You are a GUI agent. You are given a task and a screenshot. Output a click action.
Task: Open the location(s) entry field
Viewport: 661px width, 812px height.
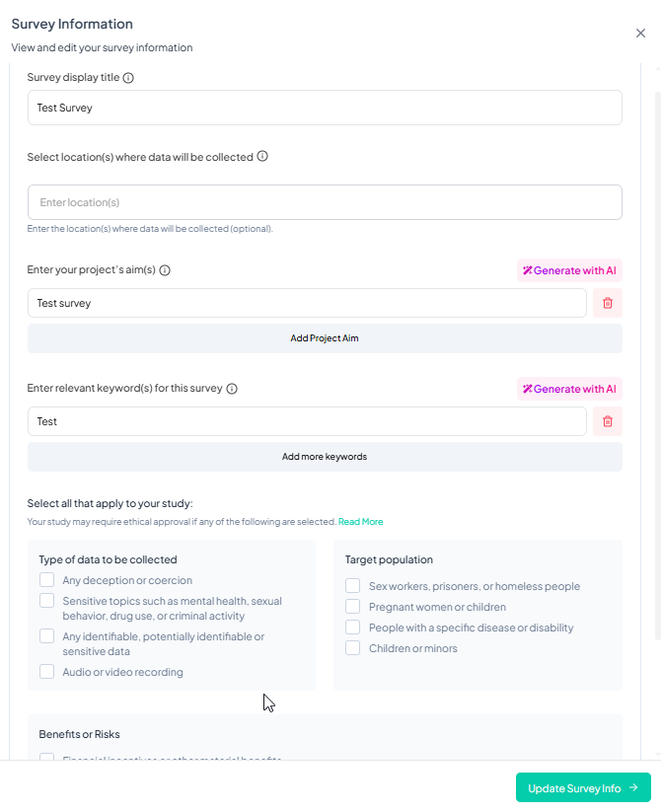[x=325, y=202]
